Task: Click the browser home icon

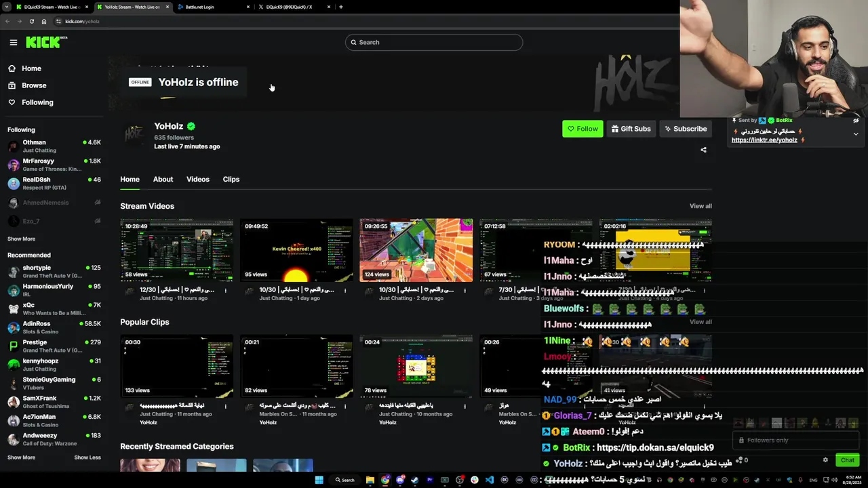Action: [x=44, y=21]
